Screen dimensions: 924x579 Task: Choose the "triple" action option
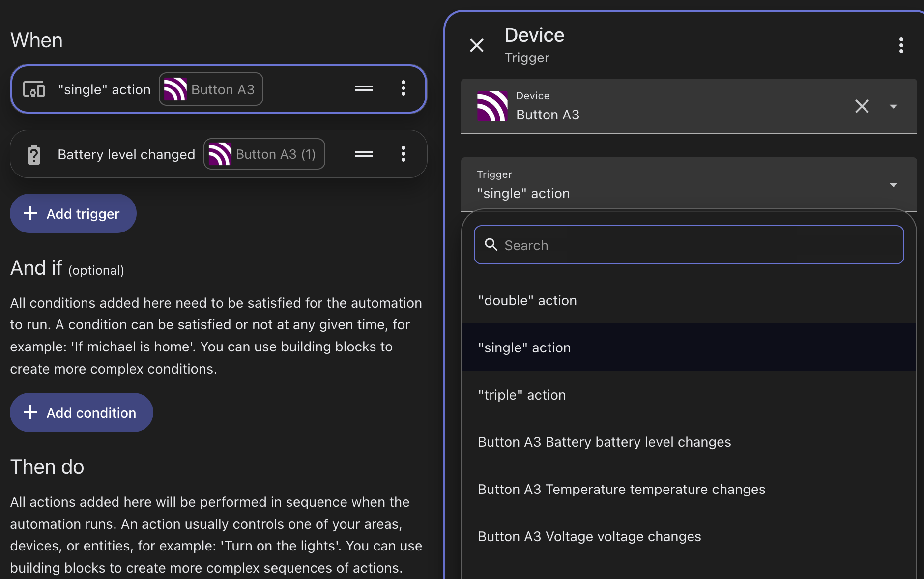pos(689,395)
